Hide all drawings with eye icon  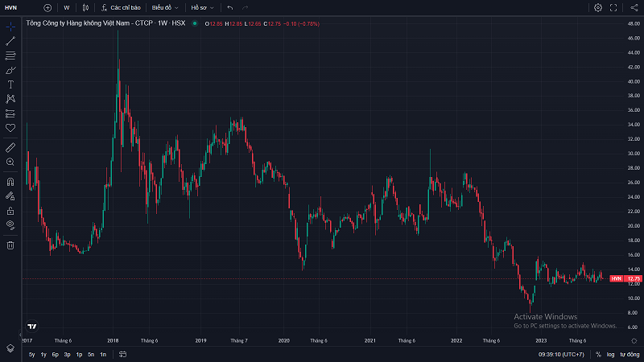(x=10, y=224)
